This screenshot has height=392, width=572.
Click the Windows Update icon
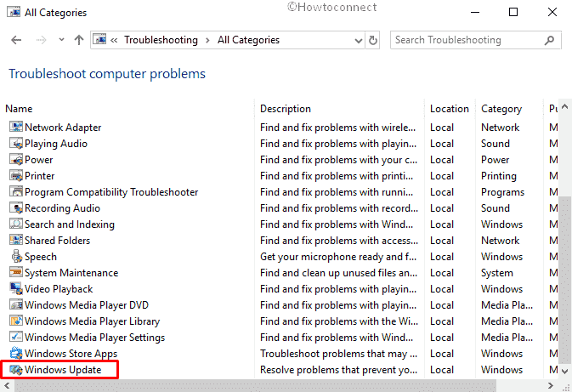[x=16, y=370]
